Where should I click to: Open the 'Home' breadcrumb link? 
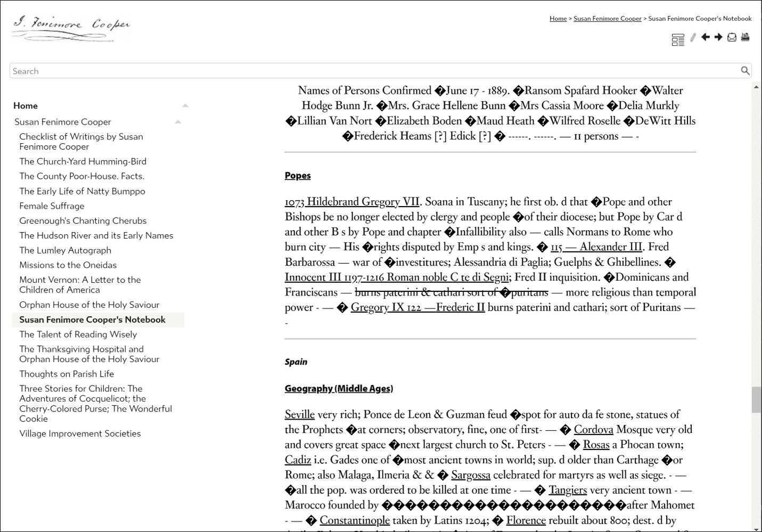[558, 18]
